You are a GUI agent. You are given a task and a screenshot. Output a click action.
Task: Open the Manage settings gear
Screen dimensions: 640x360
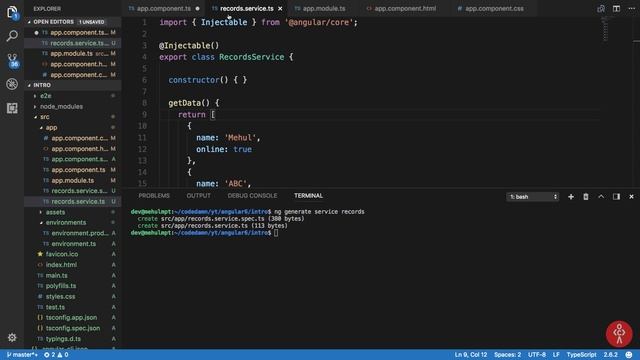click(x=12, y=338)
